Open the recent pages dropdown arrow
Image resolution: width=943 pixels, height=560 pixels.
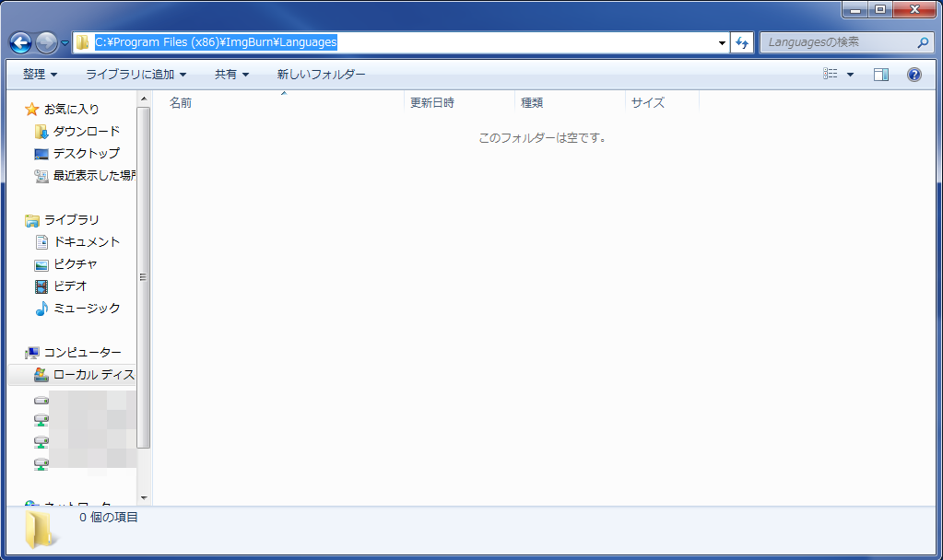[x=65, y=43]
